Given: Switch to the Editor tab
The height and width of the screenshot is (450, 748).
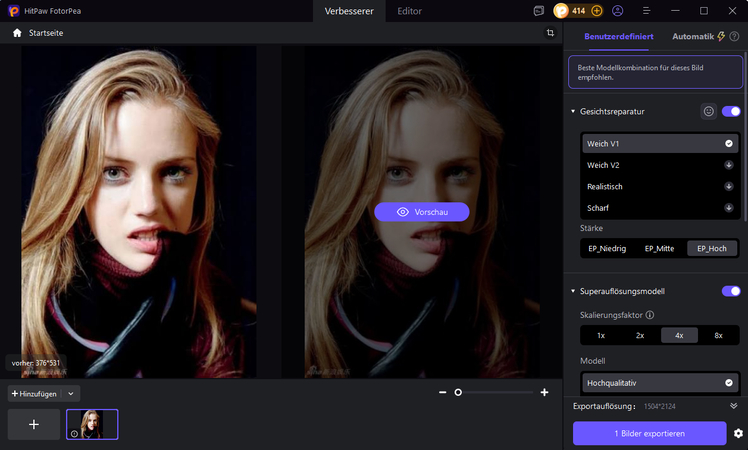Looking at the screenshot, I should [409, 11].
